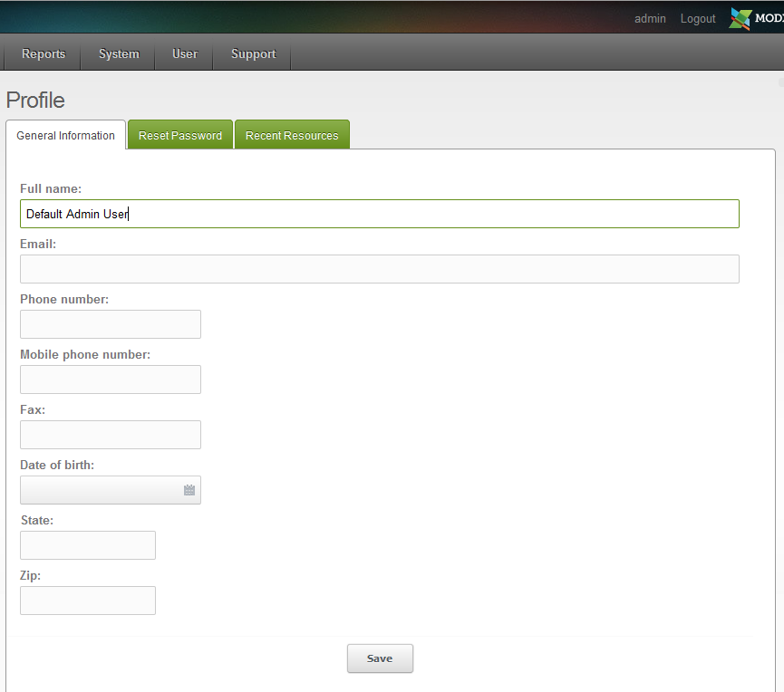Click the admin profile link
The width and height of the screenshot is (784, 692).
click(650, 19)
